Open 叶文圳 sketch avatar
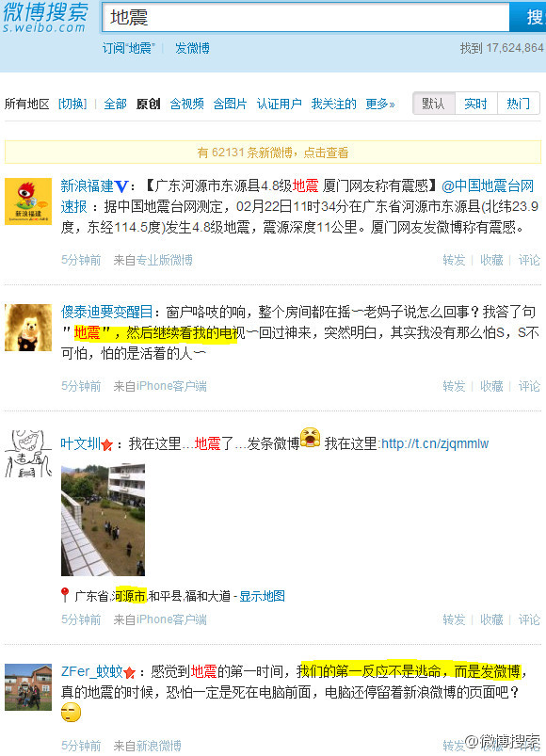Viewport: 546px width, 756px height. tap(28, 454)
